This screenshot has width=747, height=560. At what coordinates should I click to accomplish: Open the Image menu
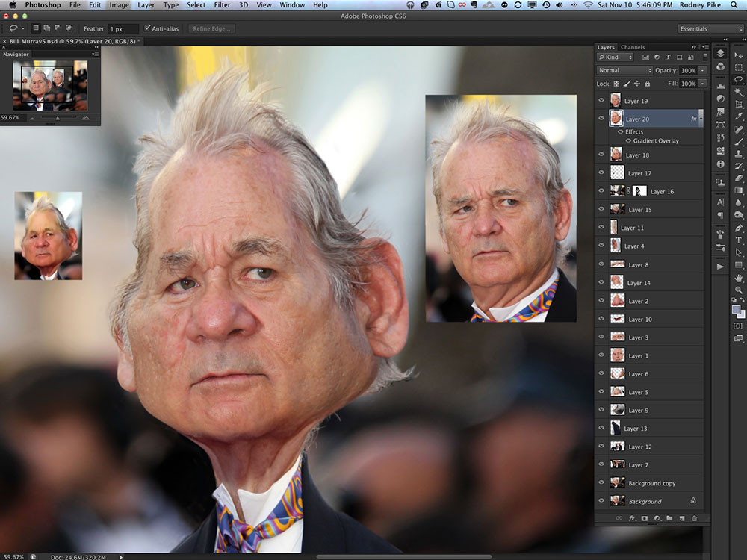pos(119,4)
